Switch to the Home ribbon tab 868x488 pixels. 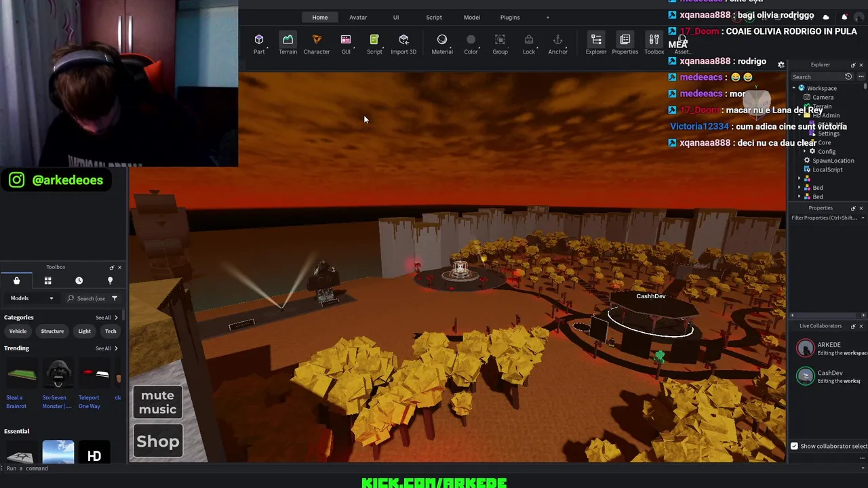coord(320,17)
